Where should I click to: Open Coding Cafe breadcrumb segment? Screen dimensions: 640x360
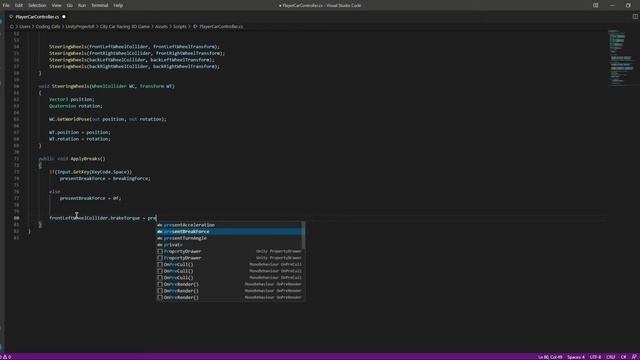[x=48, y=27]
